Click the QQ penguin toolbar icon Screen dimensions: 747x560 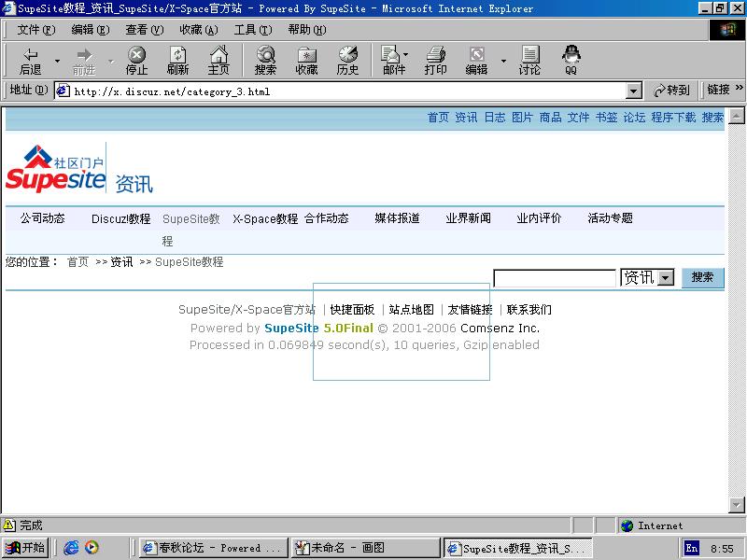(x=571, y=60)
